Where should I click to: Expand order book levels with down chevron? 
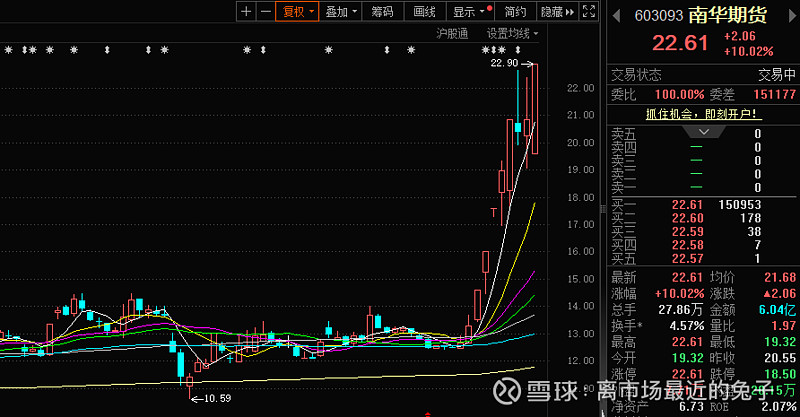coord(704,132)
